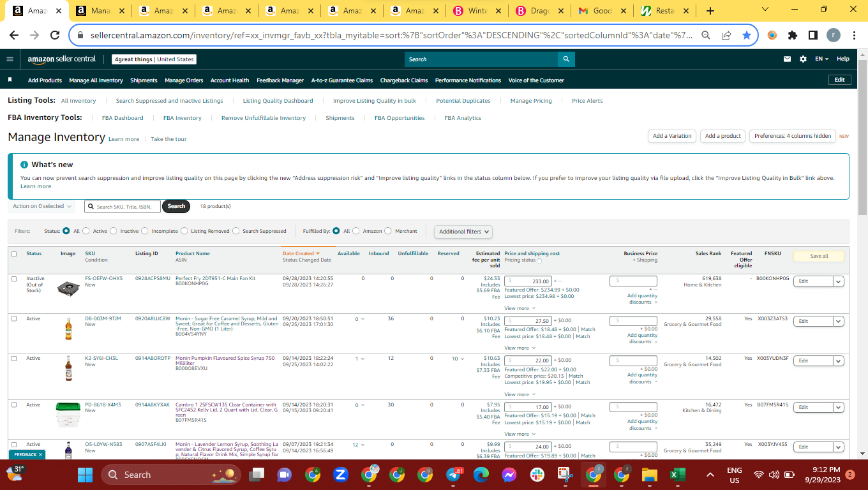Screen dimensions: 868x490
Task: Select the Inactive status filter radio
Action: click(114, 231)
